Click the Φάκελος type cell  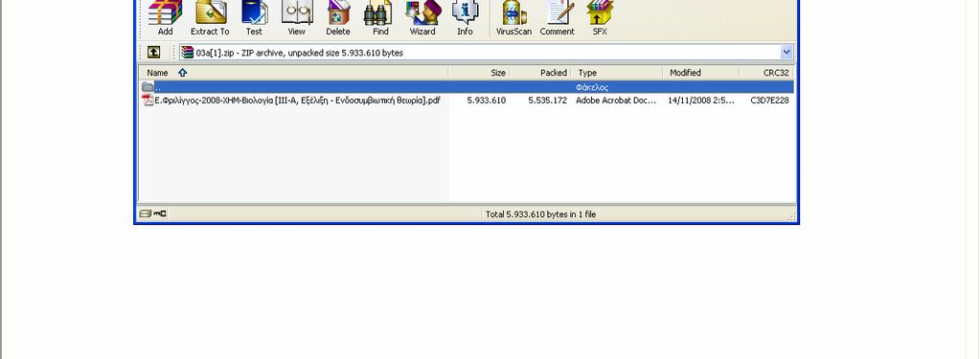592,87
